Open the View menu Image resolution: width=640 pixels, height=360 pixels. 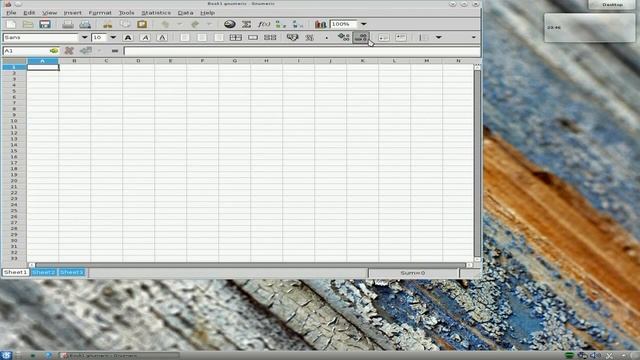[49, 13]
